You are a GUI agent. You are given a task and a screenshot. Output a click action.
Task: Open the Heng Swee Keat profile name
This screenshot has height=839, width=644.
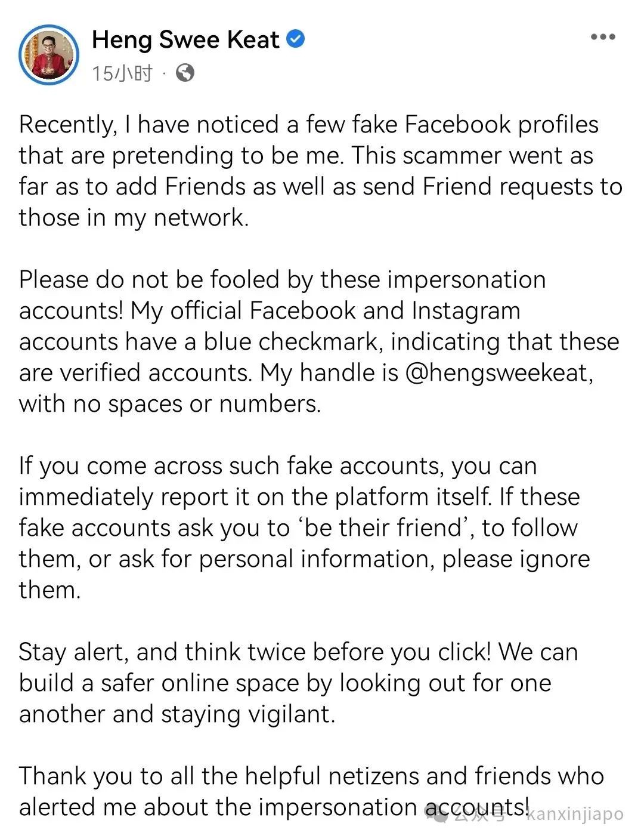(x=185, y=40)
